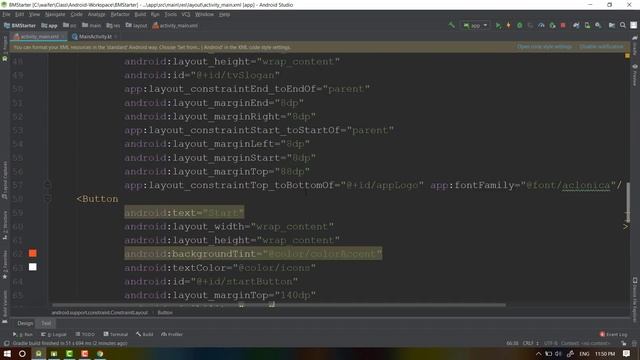Select activity_main.xml breadcrumb in navigation bar
Image resolution: width=640 pixels, height=360 pixels.
[175, 25]
